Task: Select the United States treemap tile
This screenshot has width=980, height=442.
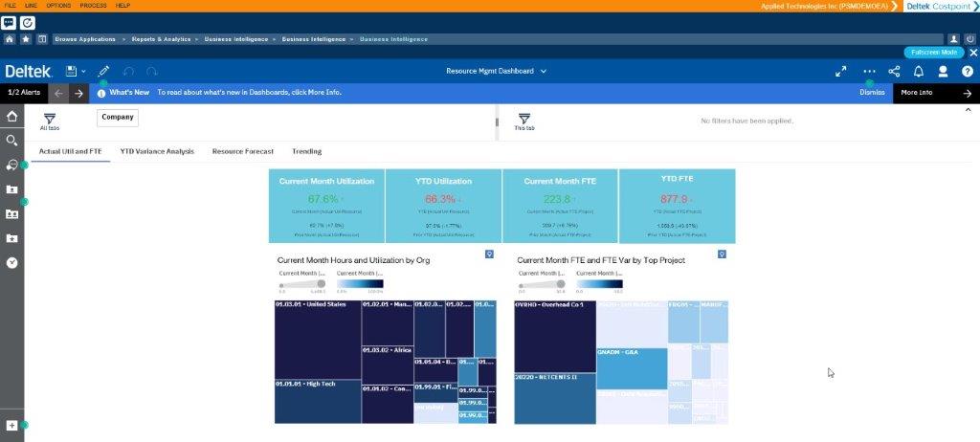Action: point(317,340)
